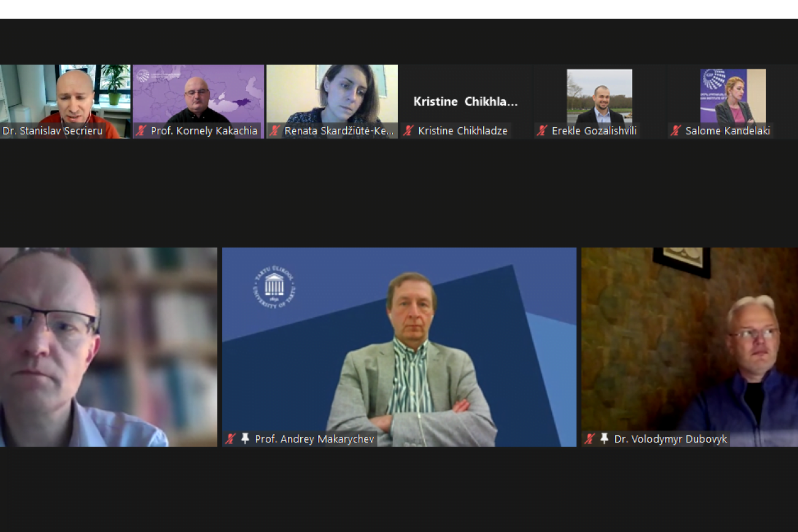
Task: Click muted mic icon next to Salome Kandelaki
Action: [x=676, y=131]
